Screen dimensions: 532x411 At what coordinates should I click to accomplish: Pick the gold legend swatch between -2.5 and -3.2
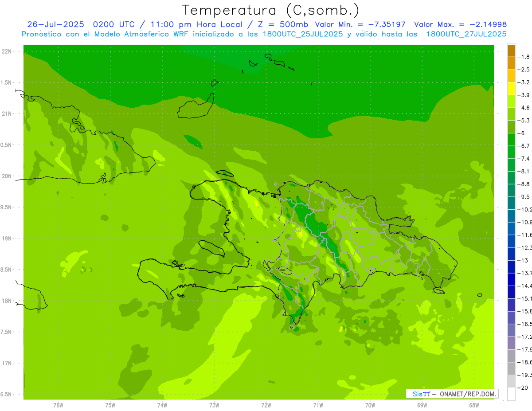(x=511, y=76)
